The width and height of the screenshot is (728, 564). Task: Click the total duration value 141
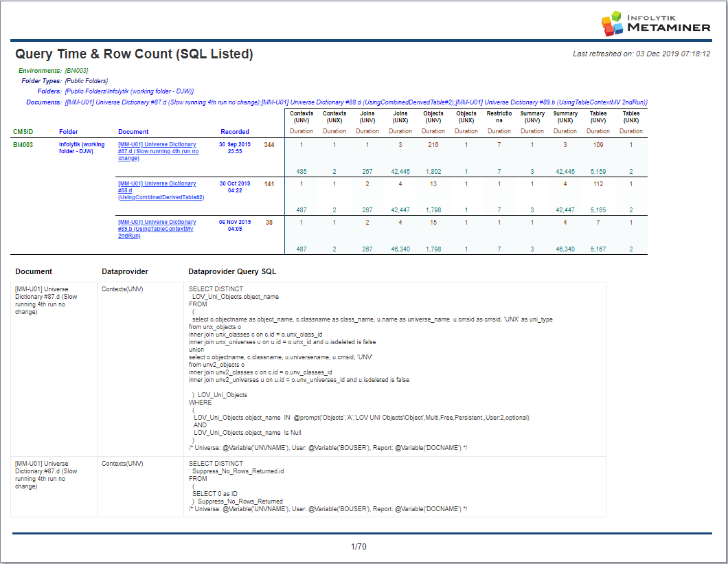[269, 184]
